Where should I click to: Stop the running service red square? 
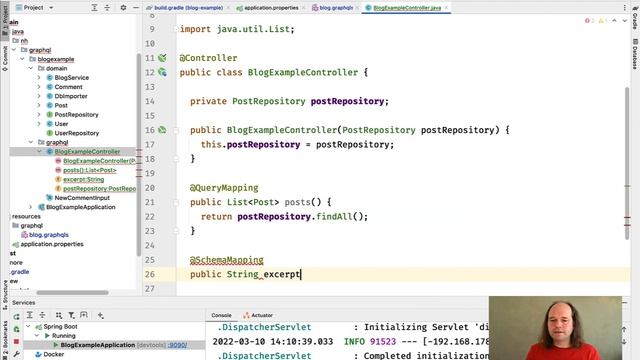click(16, 342)
